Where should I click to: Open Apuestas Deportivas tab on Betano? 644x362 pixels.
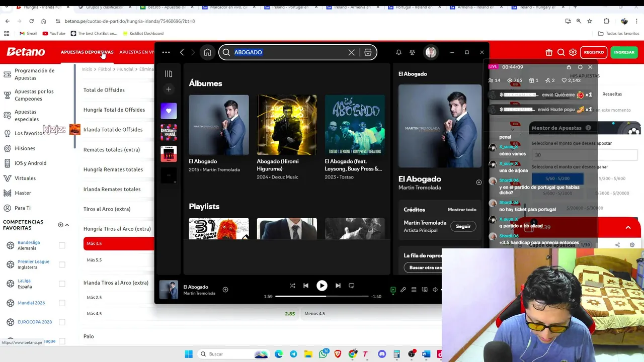pos(87,52)
